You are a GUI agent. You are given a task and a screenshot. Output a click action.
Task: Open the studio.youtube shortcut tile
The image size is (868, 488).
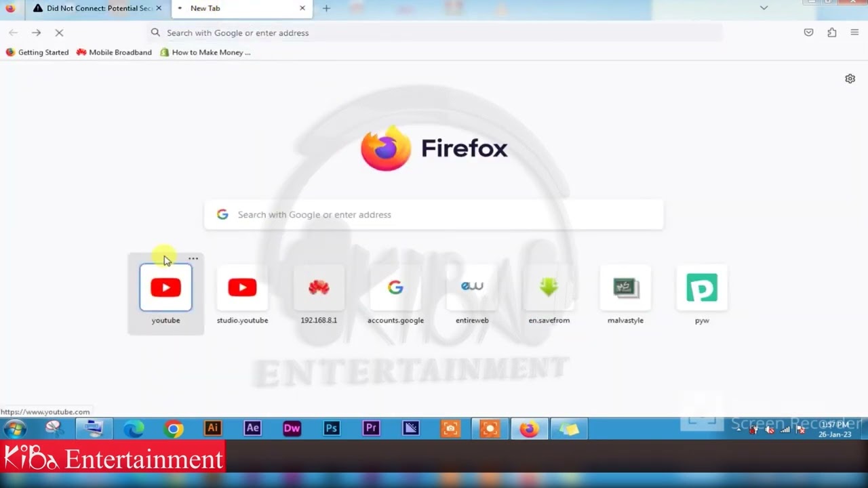242,293
